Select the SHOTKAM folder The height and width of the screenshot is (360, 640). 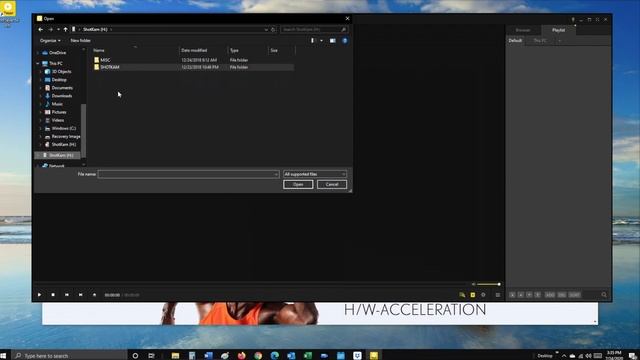pos(110,67)
